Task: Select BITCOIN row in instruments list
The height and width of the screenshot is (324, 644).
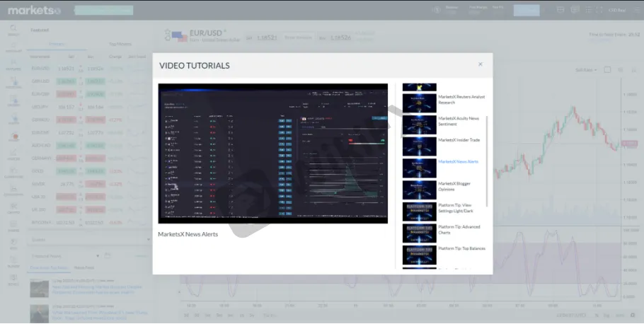Action: pyautogui.click(x=88, y=223)
